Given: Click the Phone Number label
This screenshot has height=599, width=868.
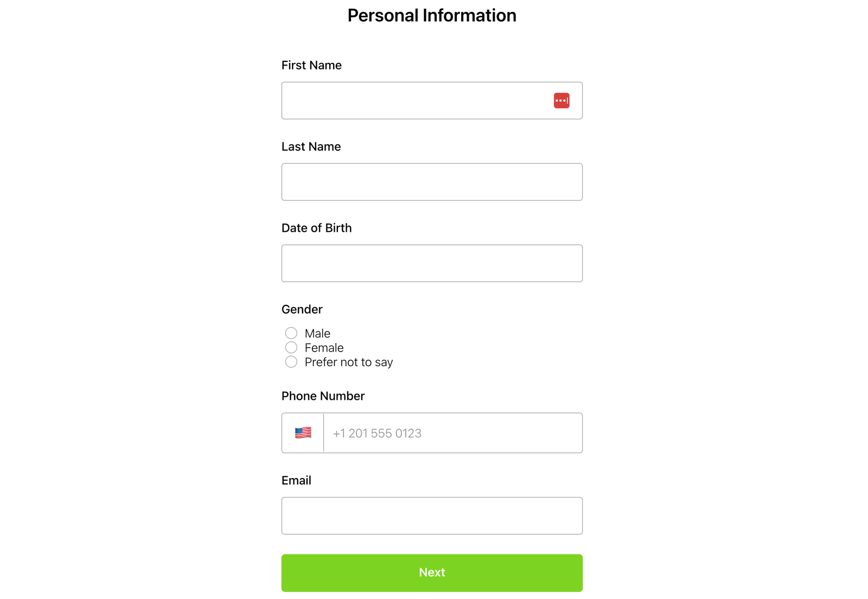Looking at the screenshot, I should [x=323, y=396].
